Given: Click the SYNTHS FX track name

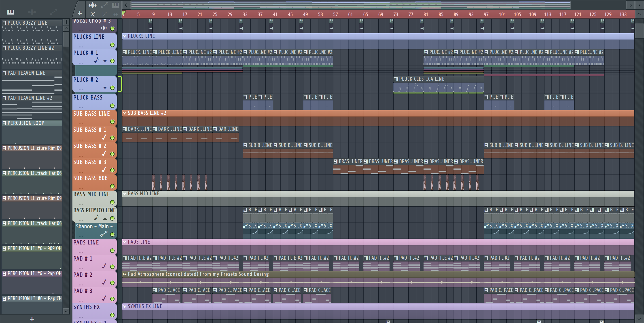Looking at the screenshot, I should (87, 307).
